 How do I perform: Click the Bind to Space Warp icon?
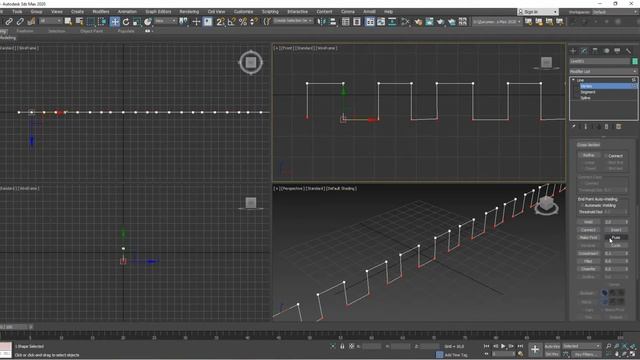coord(31,22)
